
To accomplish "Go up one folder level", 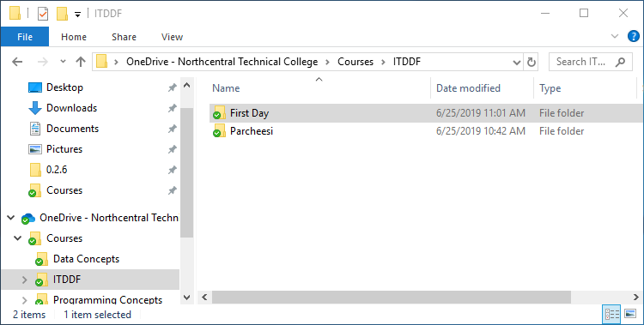I will pos(81,62).
